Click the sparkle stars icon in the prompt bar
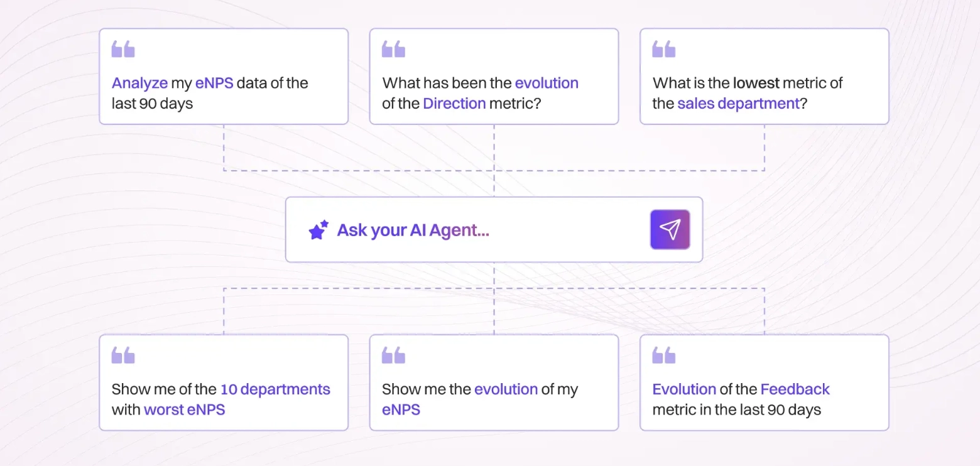 (318, 230)
